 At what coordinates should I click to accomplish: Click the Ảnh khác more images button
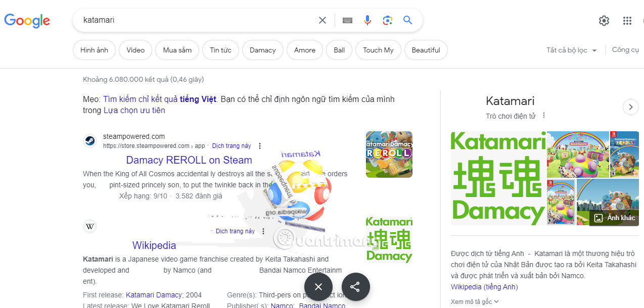tap(614, 218)
